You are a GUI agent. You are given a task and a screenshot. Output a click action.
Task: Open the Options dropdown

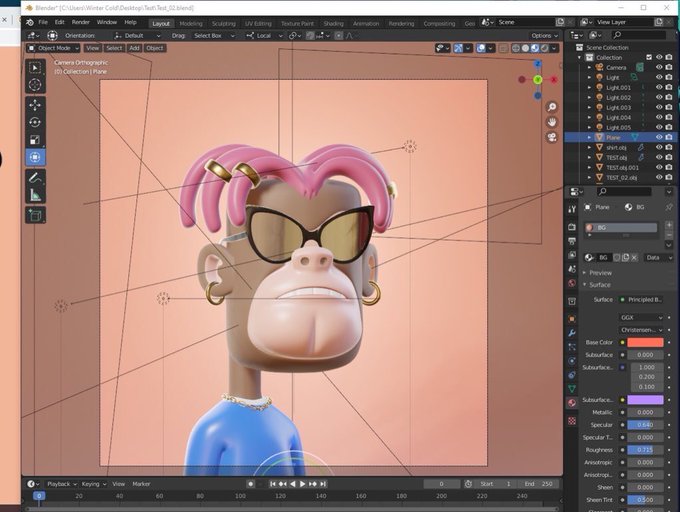tap(544, 36)
